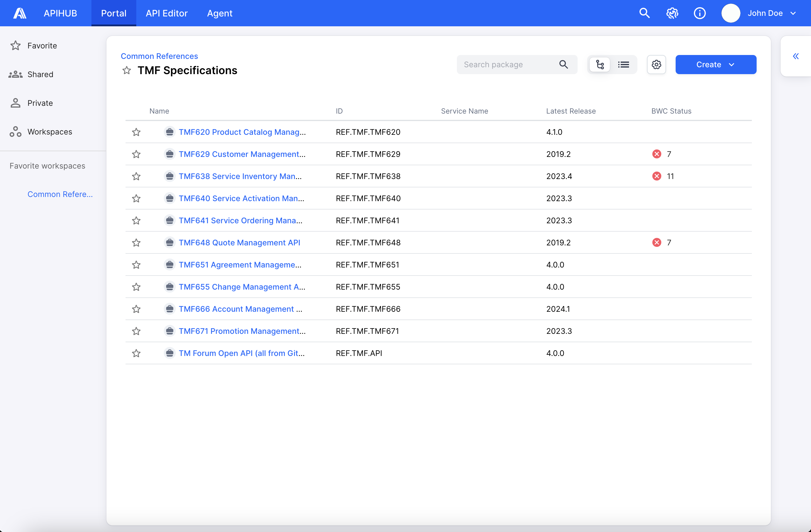The height and width of the screenshot is (532, 811).
Task: Favorite the TMF655 Change Management row
Action: click(x=136, y=287)
